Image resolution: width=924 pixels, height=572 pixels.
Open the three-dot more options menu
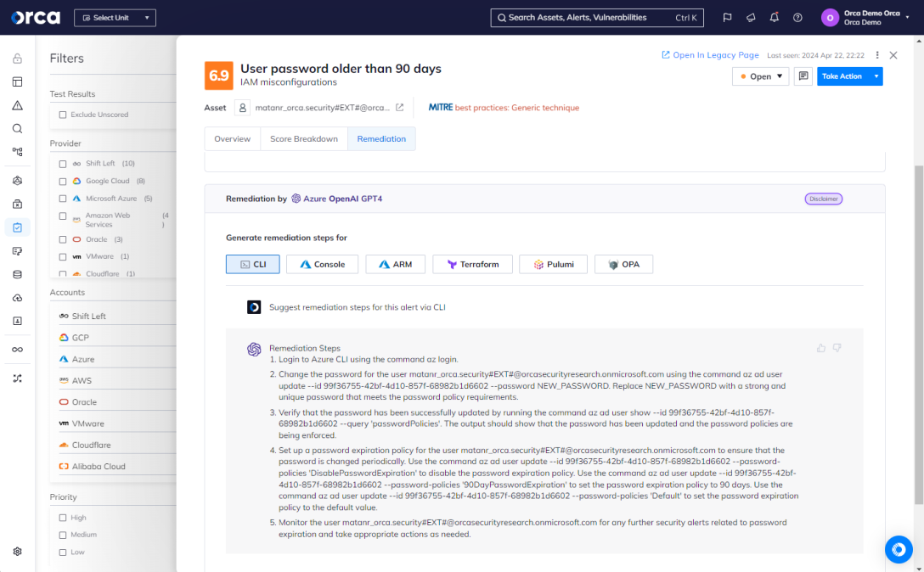(x=876, y=55)
